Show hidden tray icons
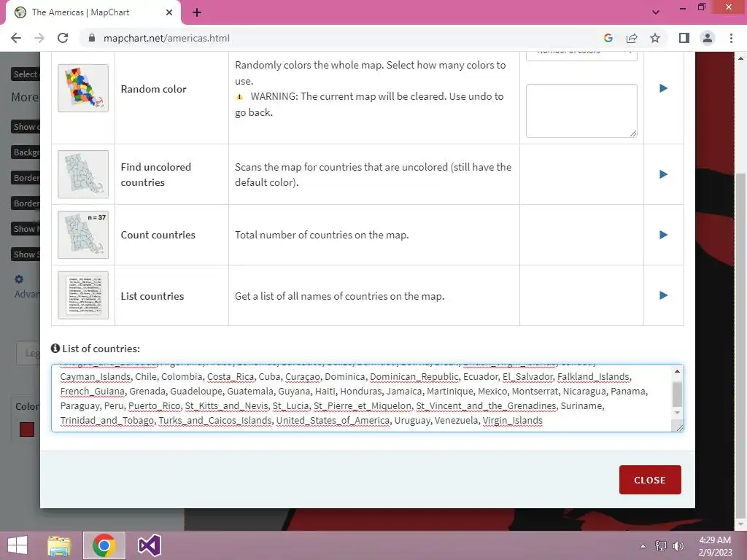Image resolution: width=747 pixels, height=560 pixels. coord(643,545)
